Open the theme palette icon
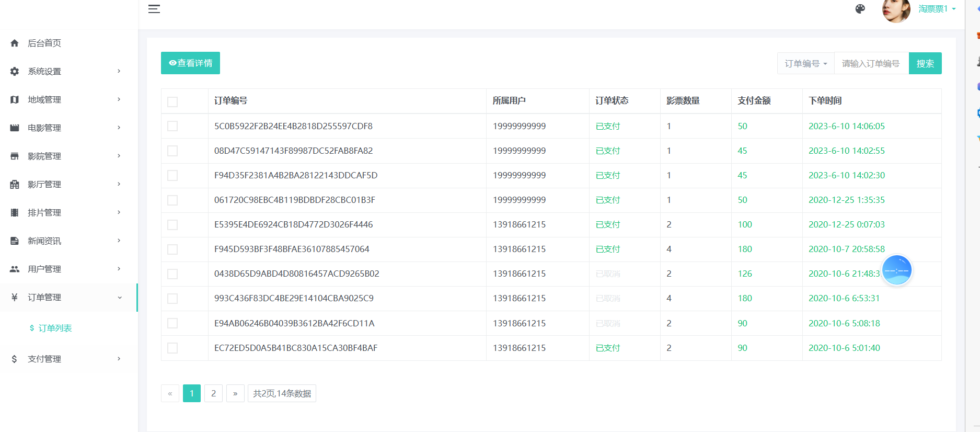 click(x=860, y=9)
